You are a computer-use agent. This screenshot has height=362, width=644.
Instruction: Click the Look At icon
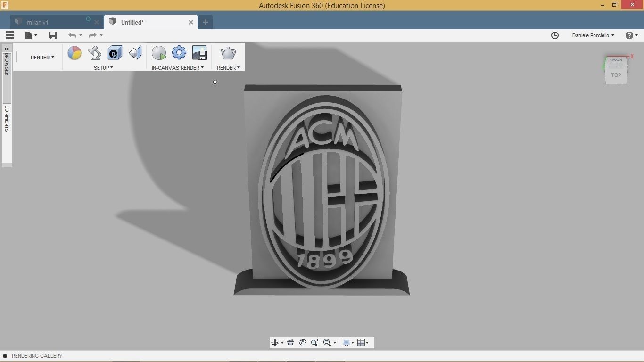click(x=290, y=343)
